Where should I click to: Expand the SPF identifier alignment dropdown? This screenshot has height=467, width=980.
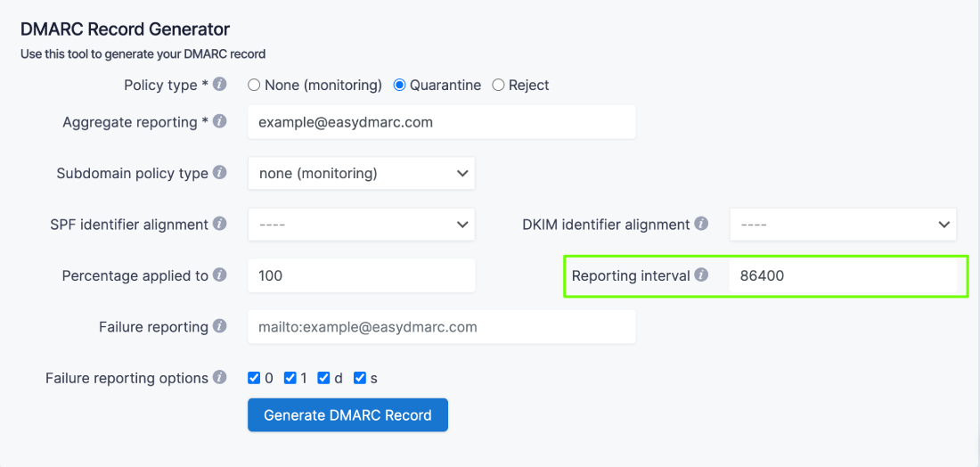[x=361, y=224]
